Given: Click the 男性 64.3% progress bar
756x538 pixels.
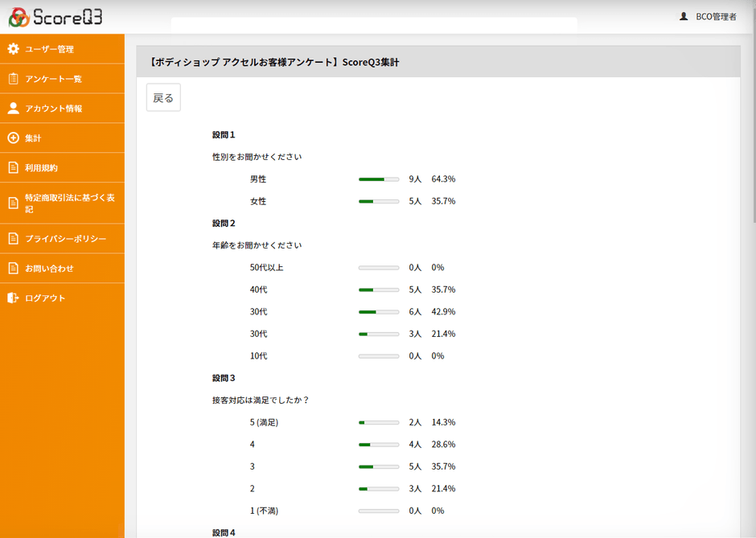Looking at the screenshot, I should [x=379, y=179].
